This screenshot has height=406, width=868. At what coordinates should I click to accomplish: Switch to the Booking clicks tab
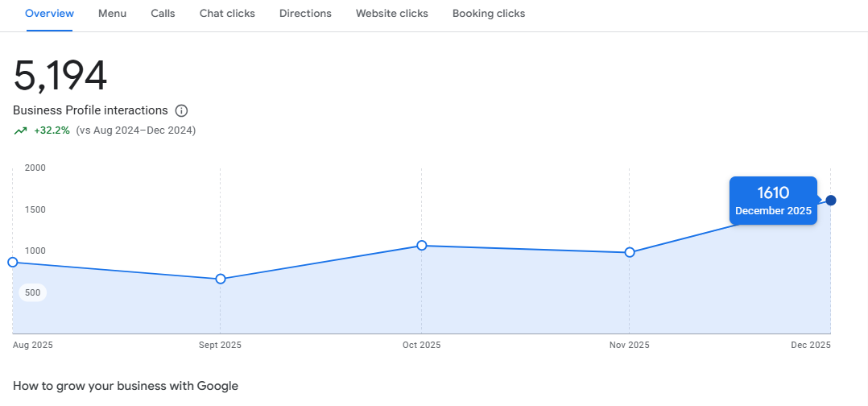coord(488,14)
